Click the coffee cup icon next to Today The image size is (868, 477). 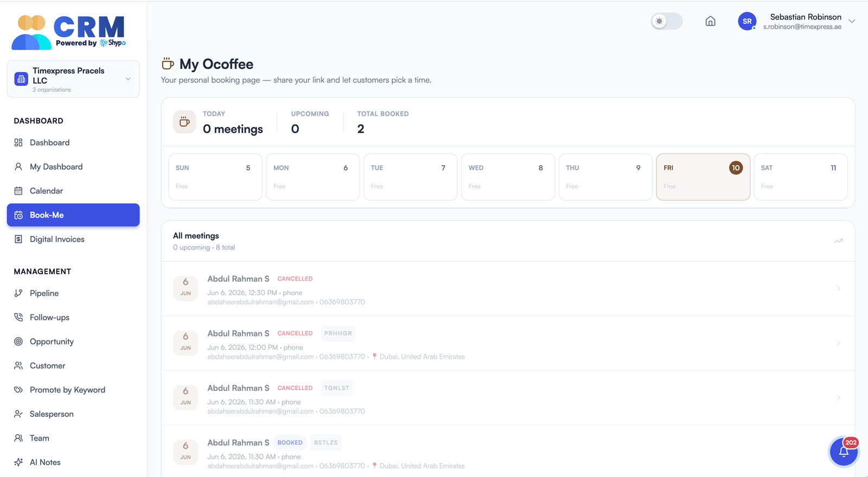click(x=184, y=122)
